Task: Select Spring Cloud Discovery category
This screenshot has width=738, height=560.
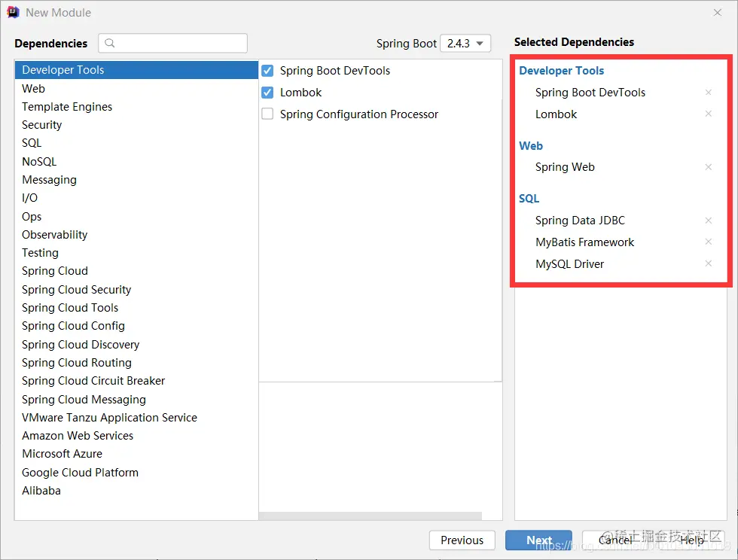Action: click(136, 345)
